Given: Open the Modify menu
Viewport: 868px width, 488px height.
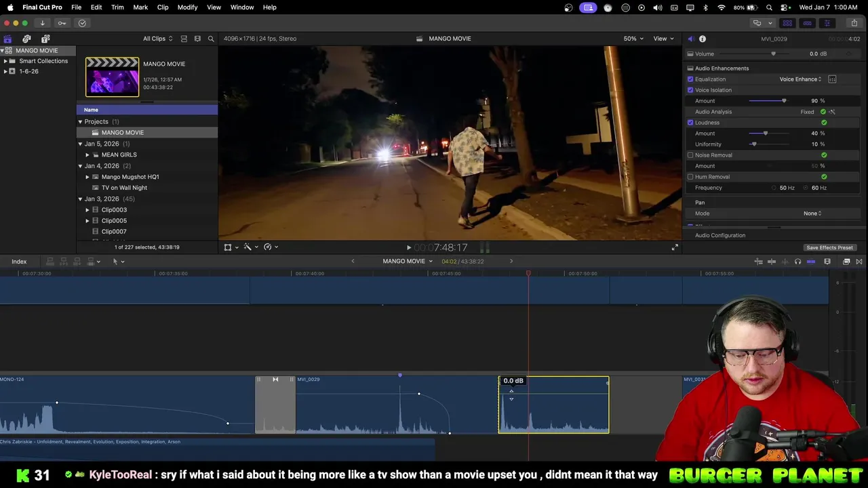Looking at the screenshot, I should [188, 7].
